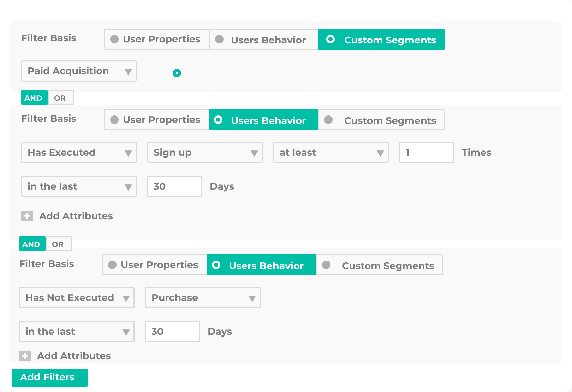The height and width of the screenshot is (392, 572).
Task: Click the Add Filters button
Action: coord(50,378)
